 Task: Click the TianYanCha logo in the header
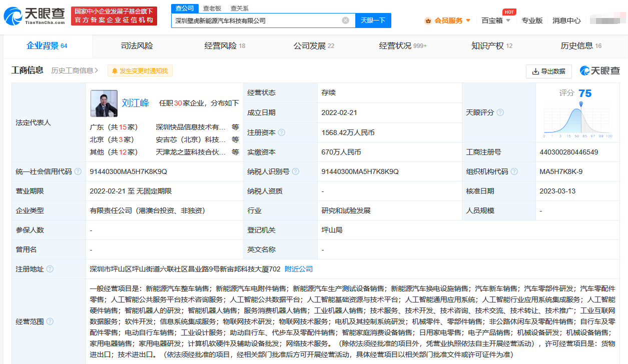(35, 16)
